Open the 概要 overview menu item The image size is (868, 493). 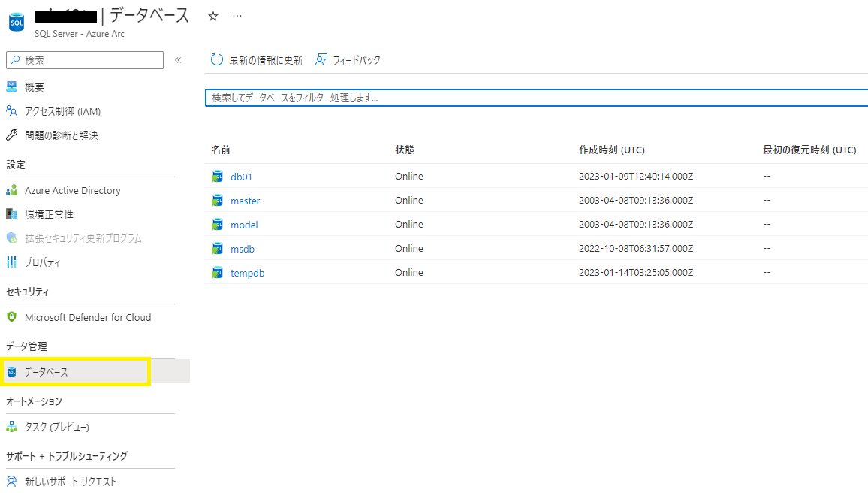point(35,87)
